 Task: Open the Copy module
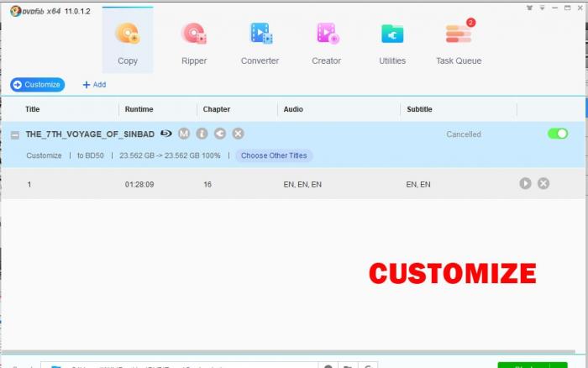pyautogui.click(x=128, y=40)
